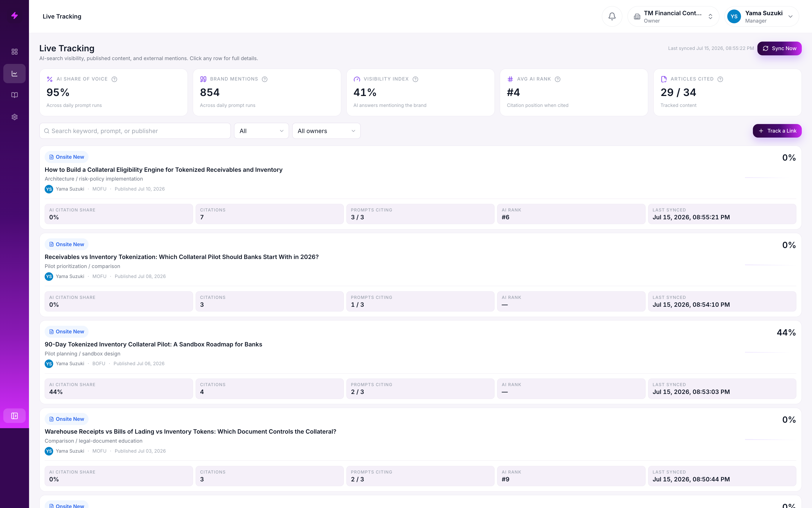Show help for Articles Cited
This screenshot has width=812, height=508.
pos(720,79)
